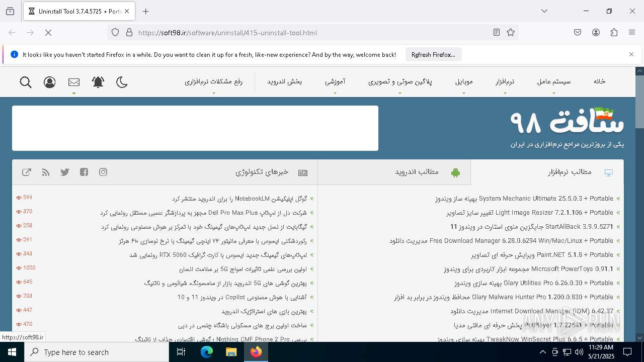Toggle reader view icon in address bar
Screen dimensions: 644x362
pyautogui.click(x=497, y=33)
